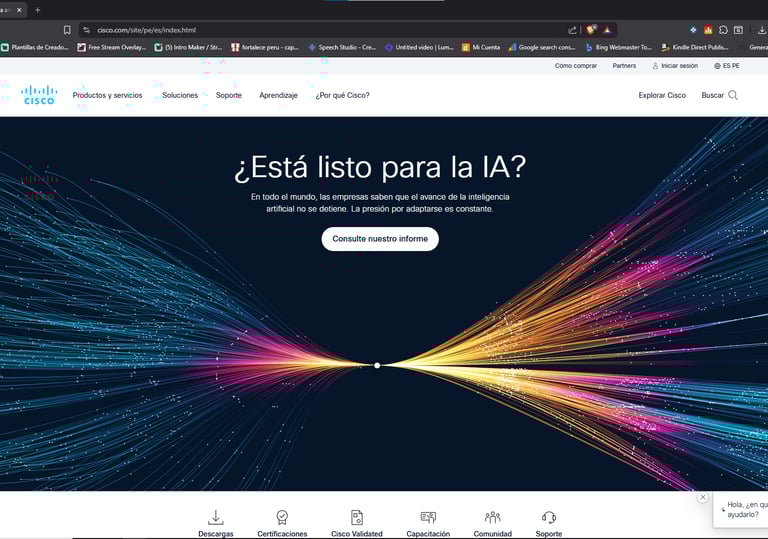Click the Descargas download icon
This screenshot has width=768, height=539.
point(216,517)
